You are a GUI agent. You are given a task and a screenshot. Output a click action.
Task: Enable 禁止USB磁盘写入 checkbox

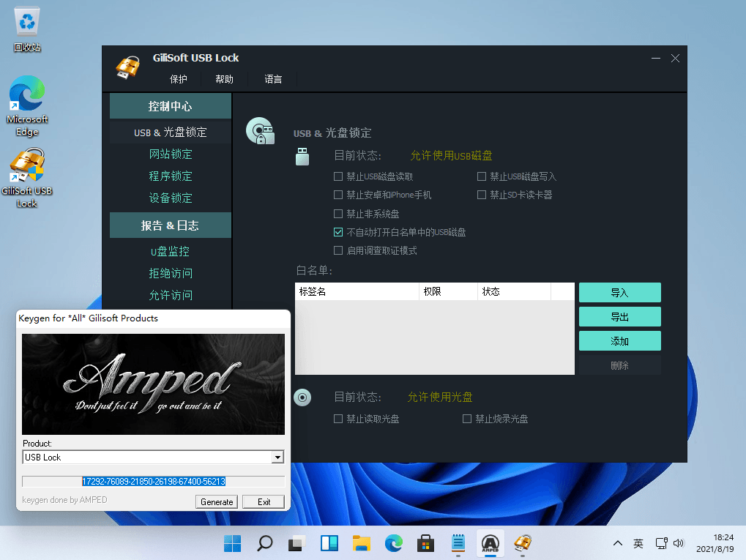(x=482, y=176)
